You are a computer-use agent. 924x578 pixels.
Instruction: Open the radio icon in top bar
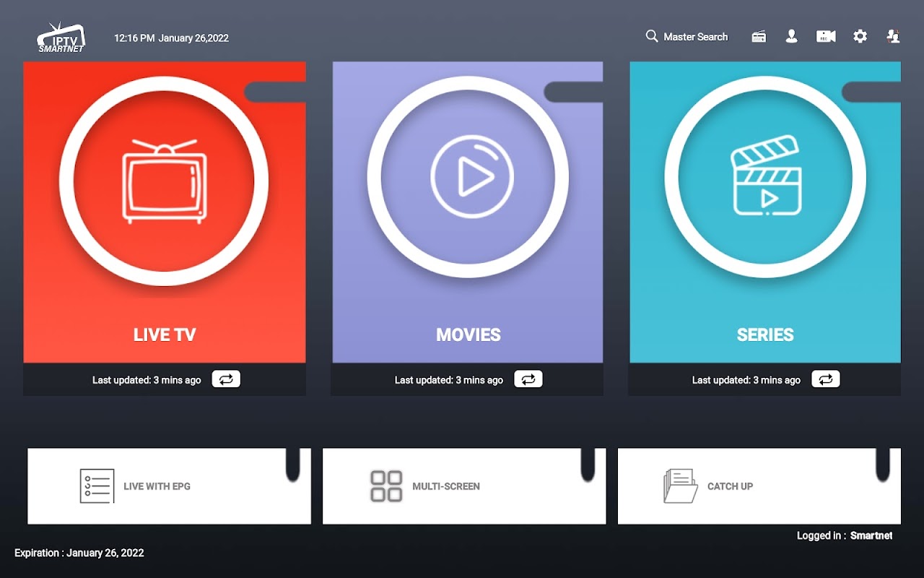tap(759, 37)
